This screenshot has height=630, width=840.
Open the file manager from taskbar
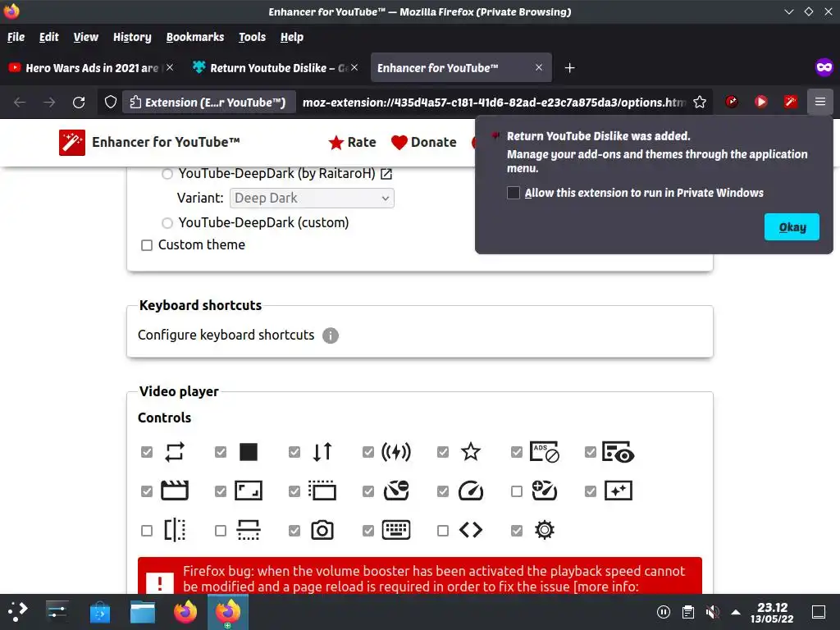[x=143, y=612]
